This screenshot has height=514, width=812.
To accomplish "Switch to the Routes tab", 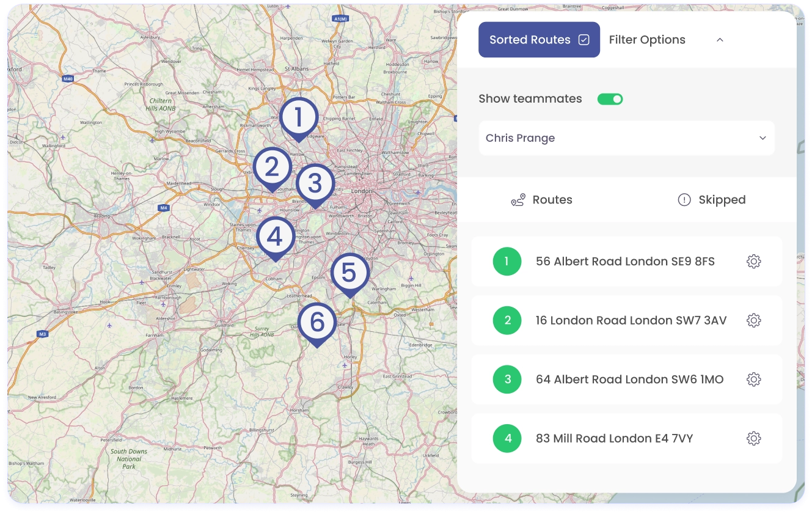I will click(541, 200).
